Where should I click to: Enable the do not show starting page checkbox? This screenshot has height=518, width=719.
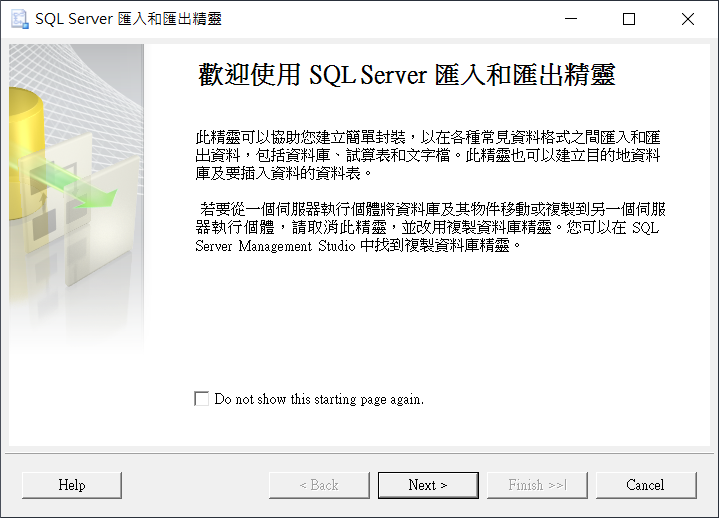(202, 398)
